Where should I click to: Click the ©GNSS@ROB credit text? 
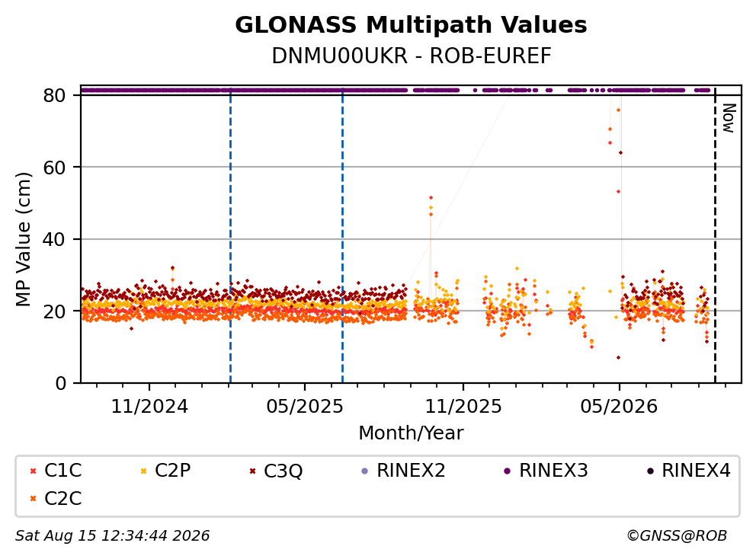(677, 535)
